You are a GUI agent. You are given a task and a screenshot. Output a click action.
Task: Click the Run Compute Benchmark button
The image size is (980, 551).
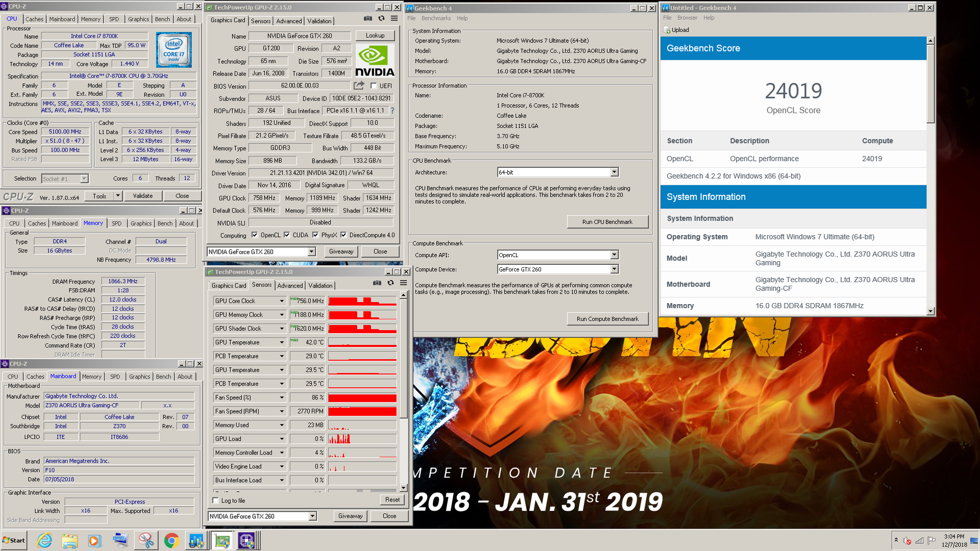[607, 319]
